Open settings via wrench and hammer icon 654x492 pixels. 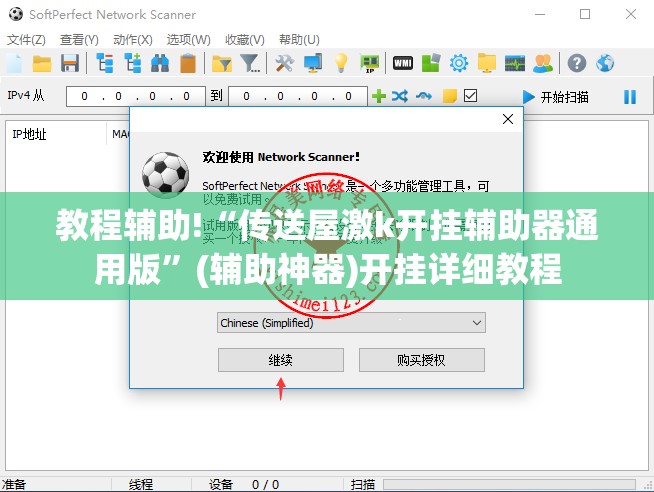coord(284,63)
